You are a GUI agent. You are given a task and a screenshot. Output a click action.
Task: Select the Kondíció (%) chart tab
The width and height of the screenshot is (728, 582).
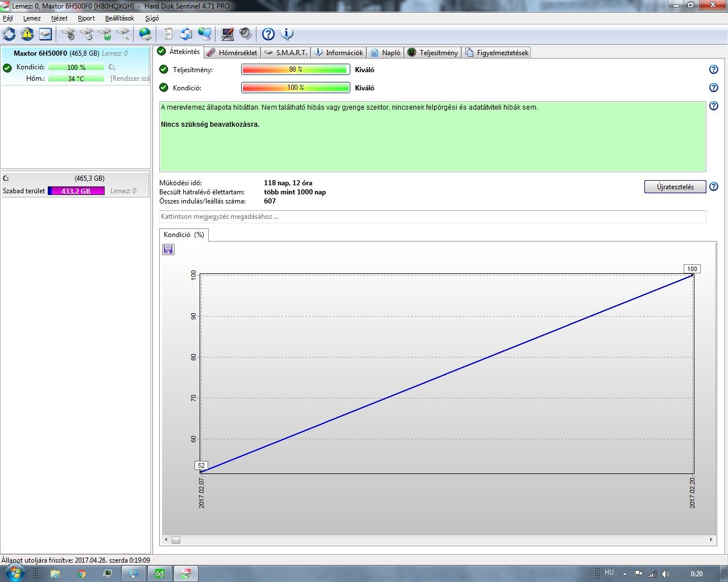pos(184,235)
